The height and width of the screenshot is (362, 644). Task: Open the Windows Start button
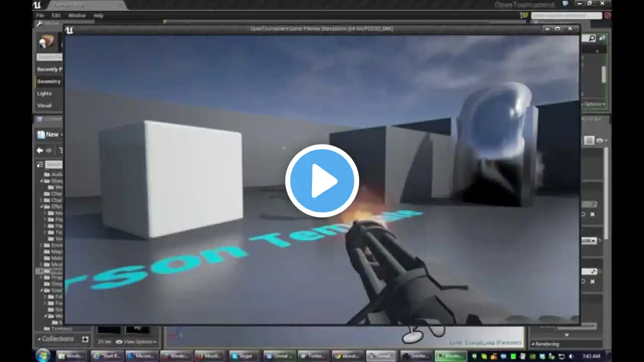pos(43,355)
